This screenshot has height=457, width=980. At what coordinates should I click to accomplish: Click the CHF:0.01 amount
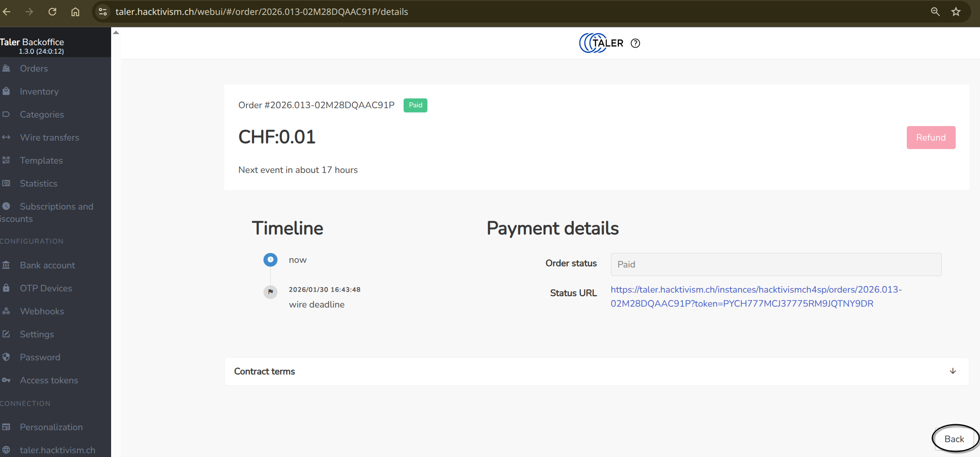(x=277, y=137)
